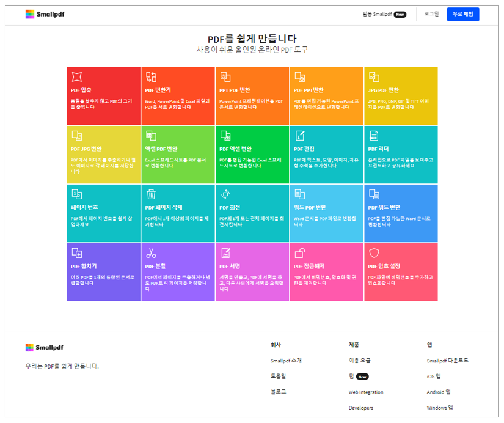
Task: Select the PDF 암호 설정 tile title
Action: [384, 267]
